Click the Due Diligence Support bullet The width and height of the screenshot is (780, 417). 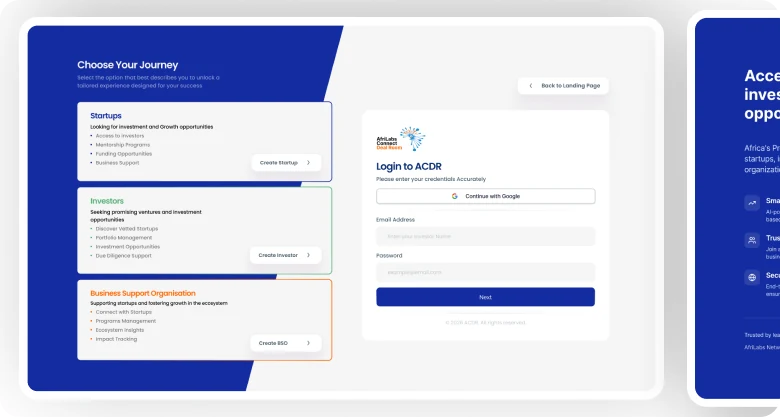(123, 256)
